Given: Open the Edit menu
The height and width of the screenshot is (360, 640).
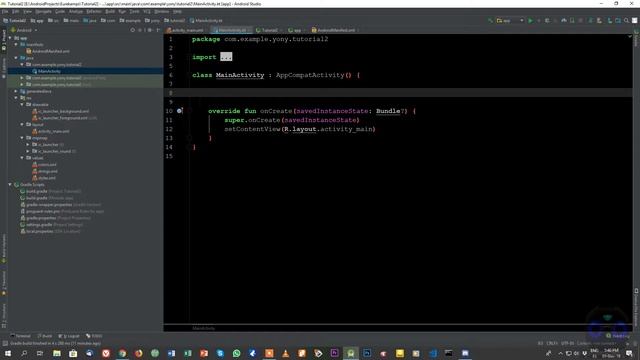Looking at the screenshot, I should (16, 11).
